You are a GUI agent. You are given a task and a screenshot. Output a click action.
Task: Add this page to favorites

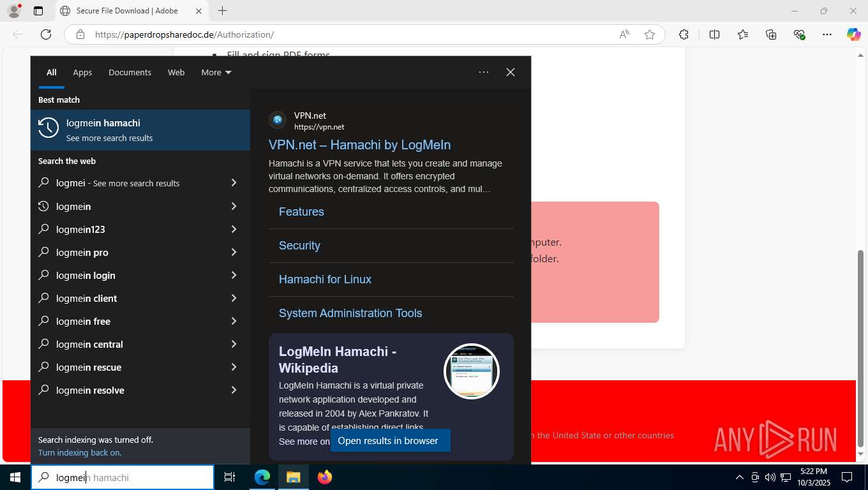650,34
